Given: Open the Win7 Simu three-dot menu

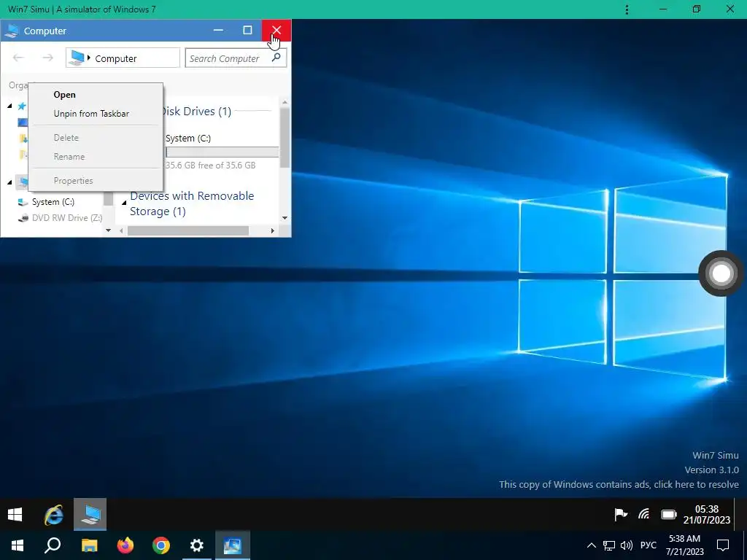Looking at the screenshot, I should 627,9.
